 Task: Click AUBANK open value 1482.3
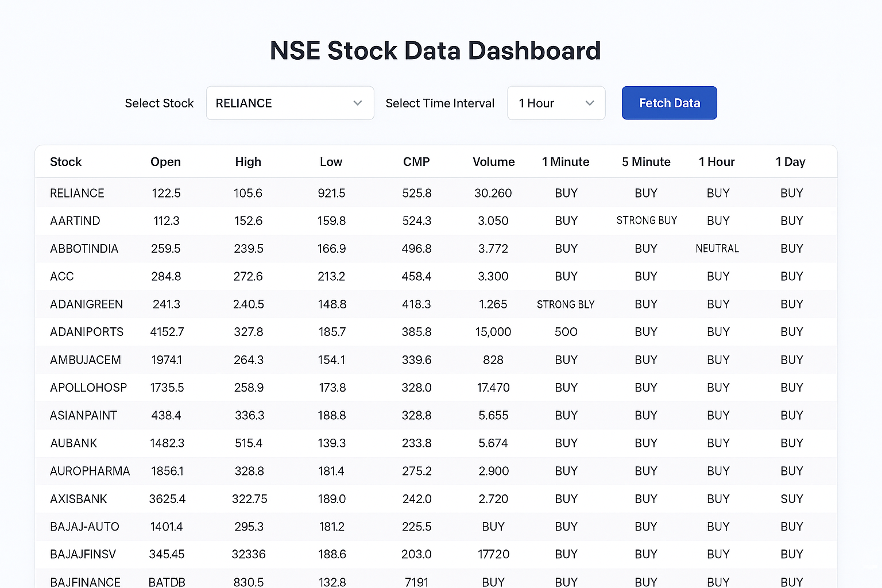(167, 443)
